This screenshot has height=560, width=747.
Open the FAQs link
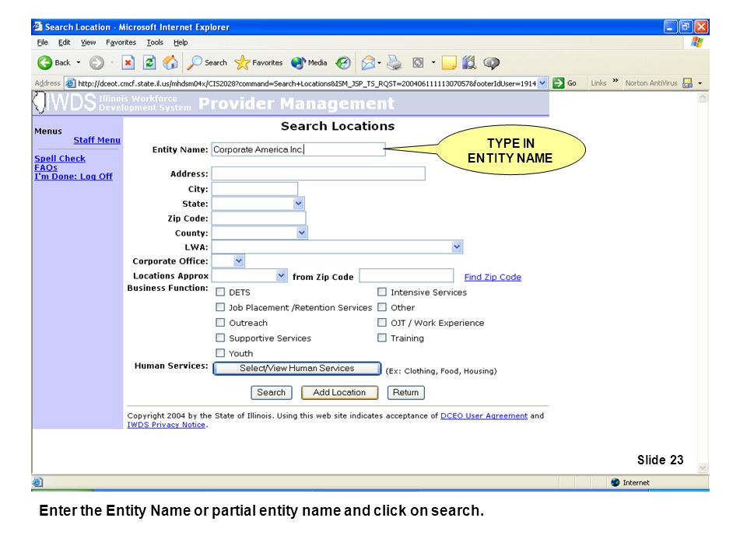pyautogui.click(x=46, y=168)
